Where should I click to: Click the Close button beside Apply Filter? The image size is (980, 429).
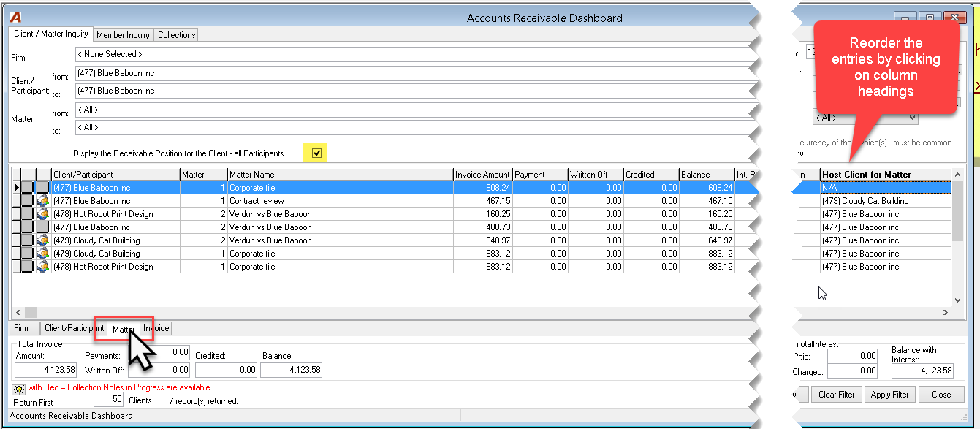[x=941, y=395]
